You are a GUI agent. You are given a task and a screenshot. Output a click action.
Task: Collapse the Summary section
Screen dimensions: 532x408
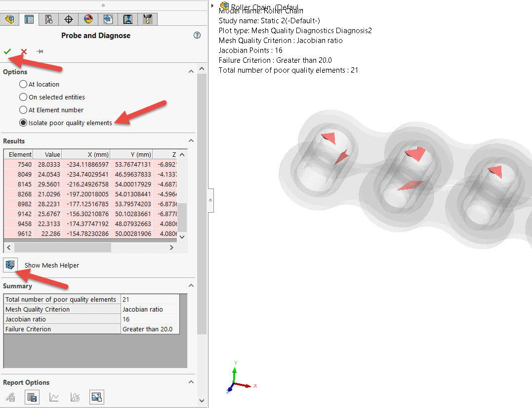click(191, 286)
